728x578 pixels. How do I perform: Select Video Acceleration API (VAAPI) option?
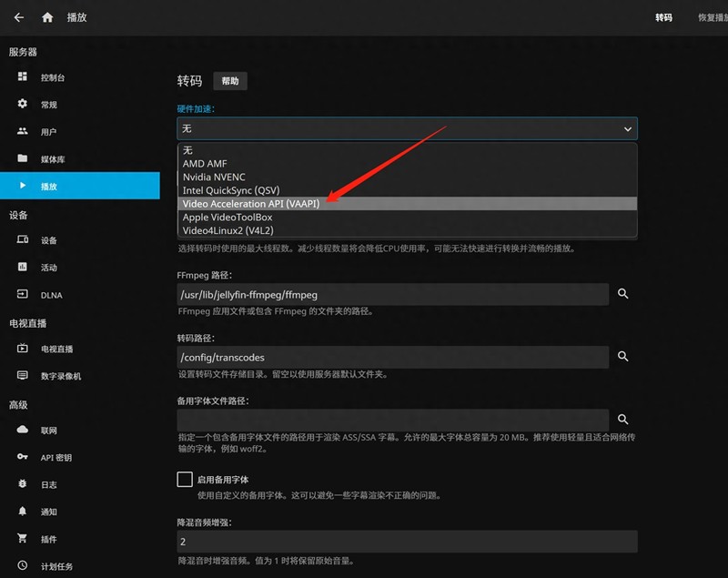252,204
